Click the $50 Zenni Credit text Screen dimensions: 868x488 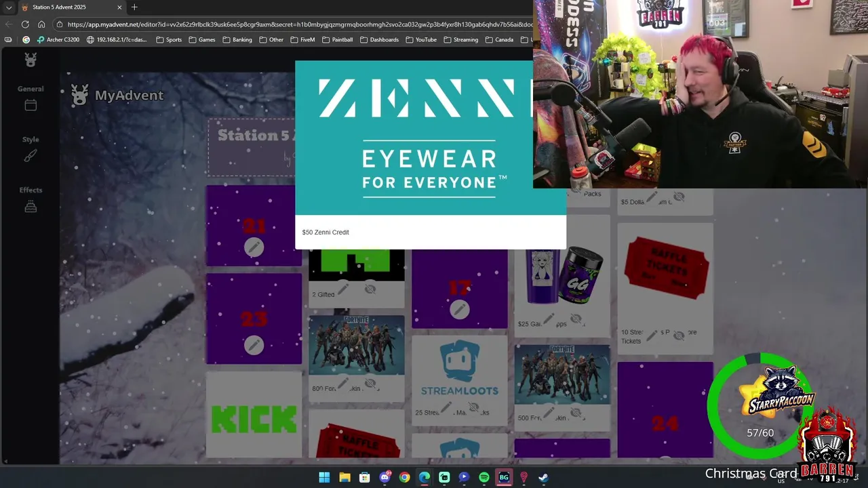point(325,232)
